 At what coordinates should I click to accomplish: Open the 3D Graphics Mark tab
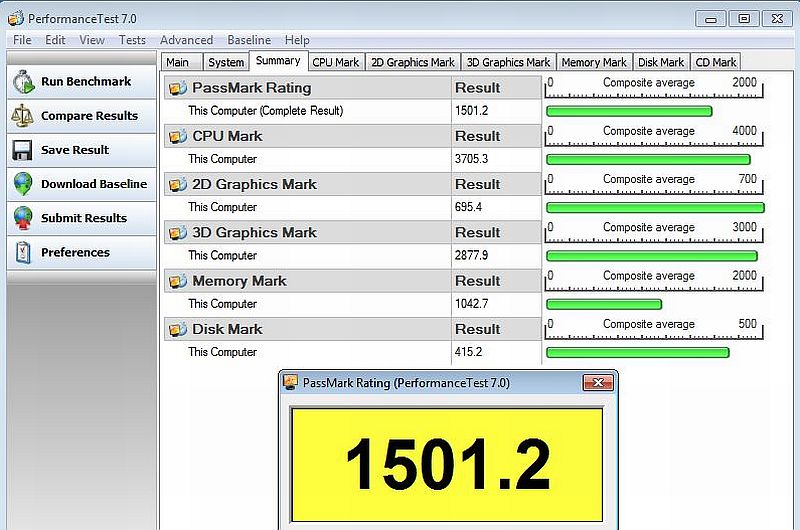tap(509, 62)
